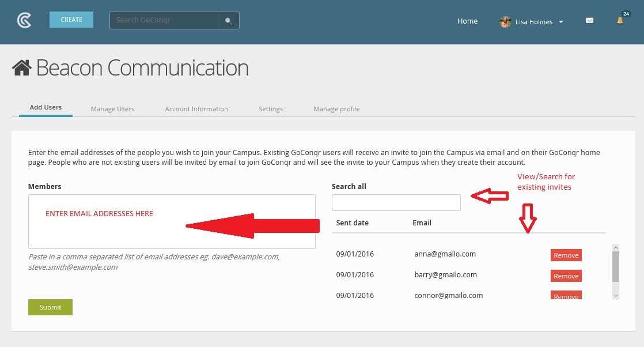
Task: Go to the Home link
Action: tap(467, 21)
